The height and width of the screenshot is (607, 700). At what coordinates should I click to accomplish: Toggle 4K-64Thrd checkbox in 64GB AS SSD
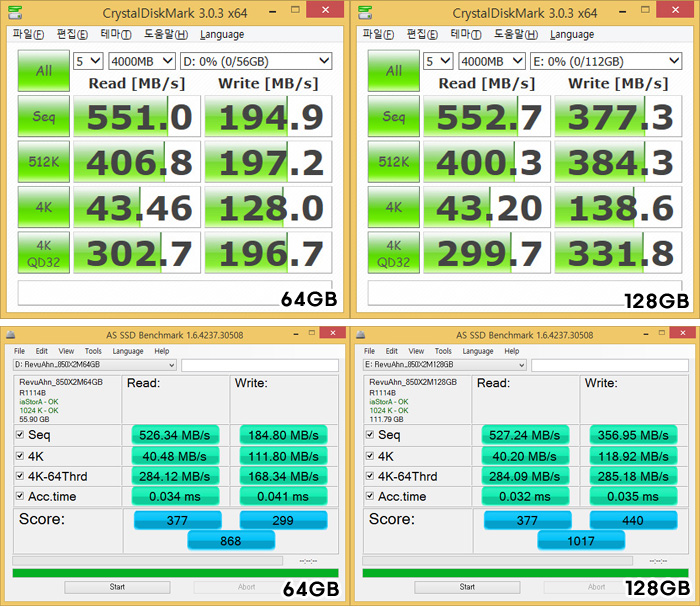(x=20, y=476)
